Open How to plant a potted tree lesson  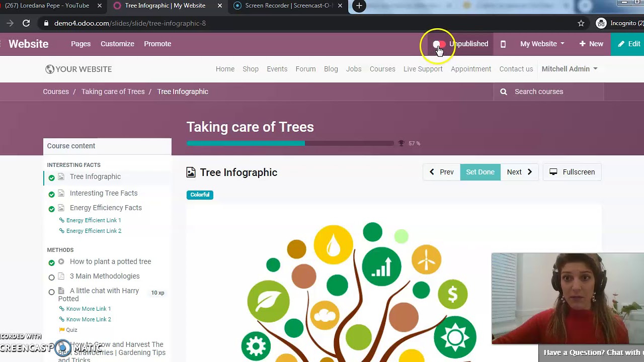tap(110, 261)
